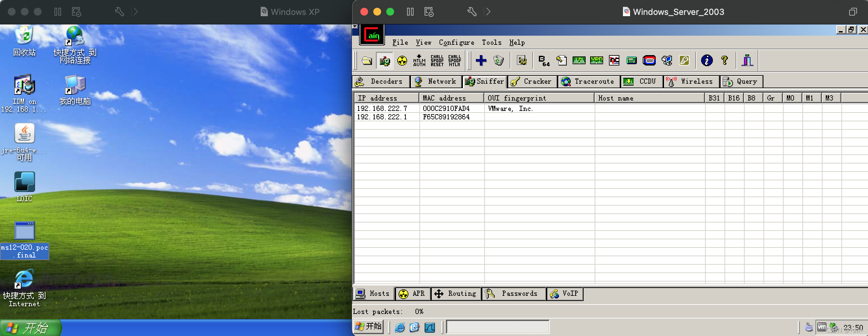Open the Configure menu in Cain

click(x=456, y=42)
